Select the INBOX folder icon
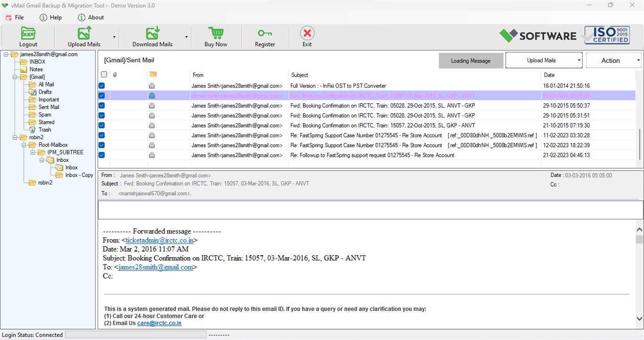 23,62
